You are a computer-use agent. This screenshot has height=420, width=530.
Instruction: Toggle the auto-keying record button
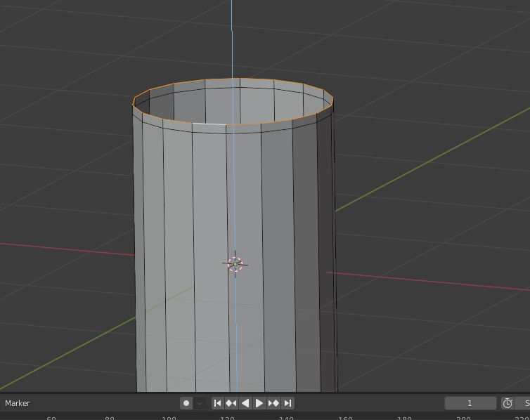186,403
